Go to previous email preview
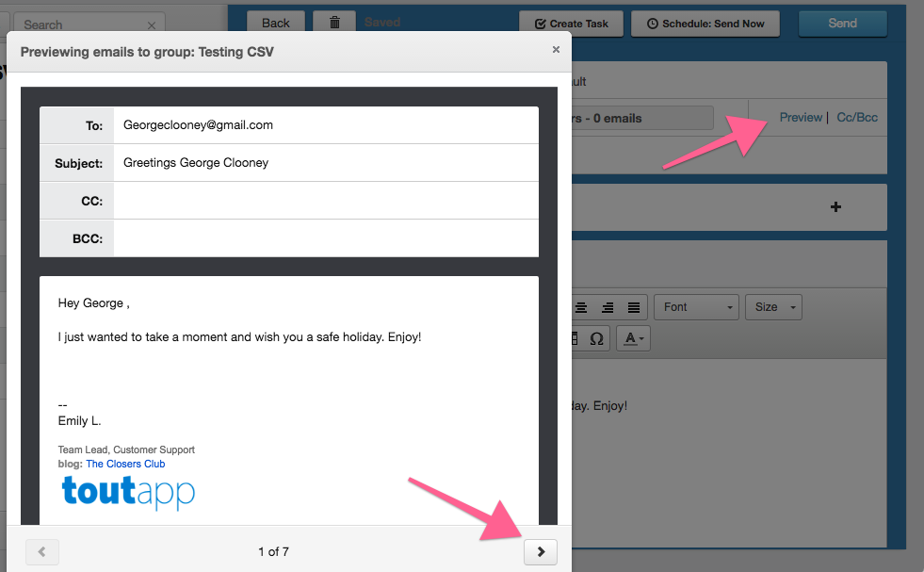 click(41, 552)
